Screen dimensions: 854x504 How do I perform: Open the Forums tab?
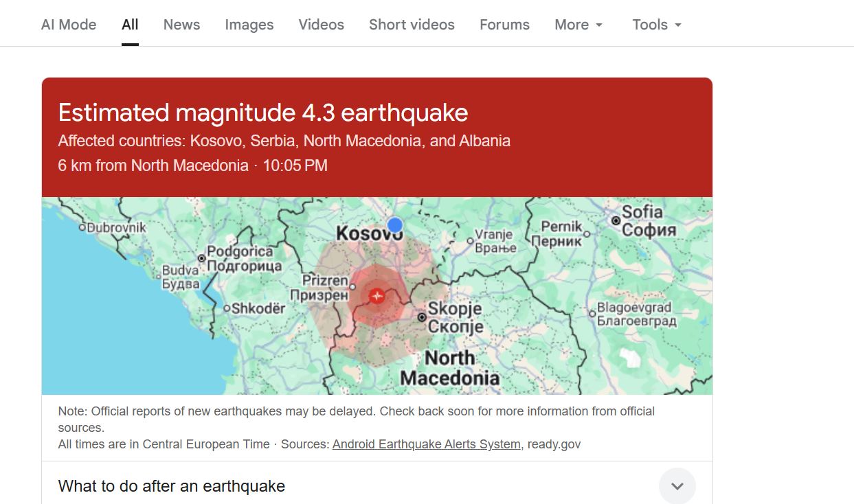(504, 25)
